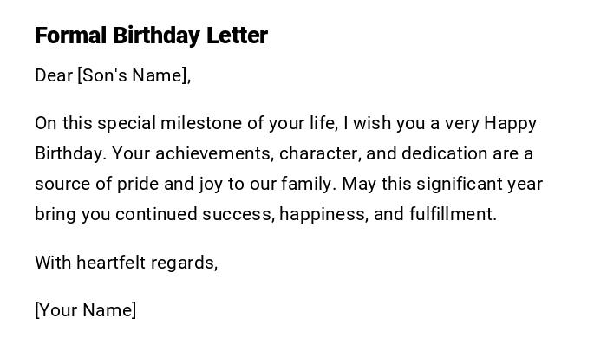Select the [Son's Name] placeholder
607x364 pixels.
[134, 75]
